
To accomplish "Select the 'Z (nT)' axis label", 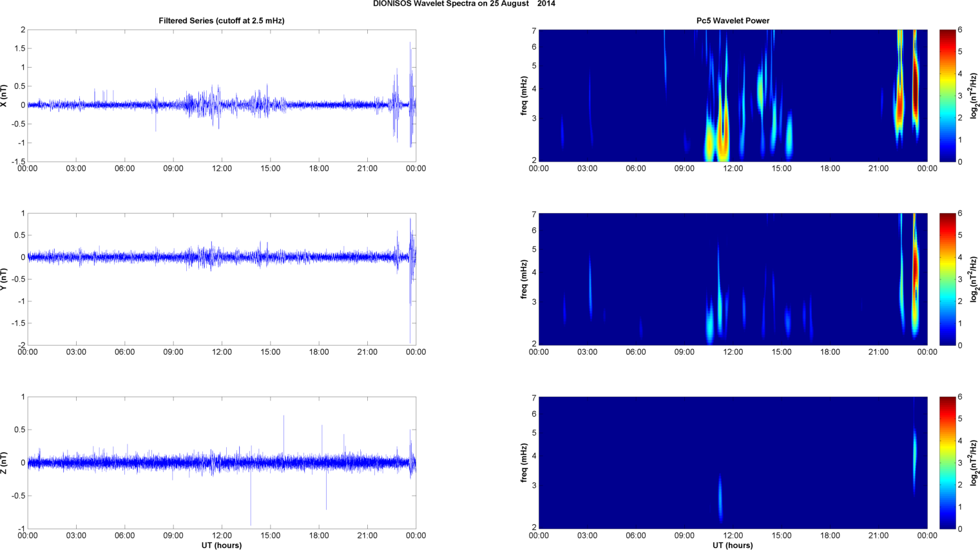I will [5, 462].
